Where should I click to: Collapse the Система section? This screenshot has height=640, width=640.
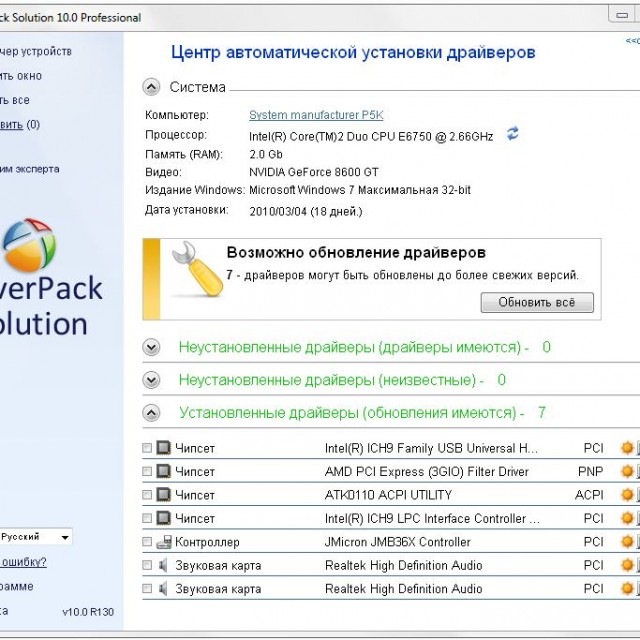coord(151,87)
